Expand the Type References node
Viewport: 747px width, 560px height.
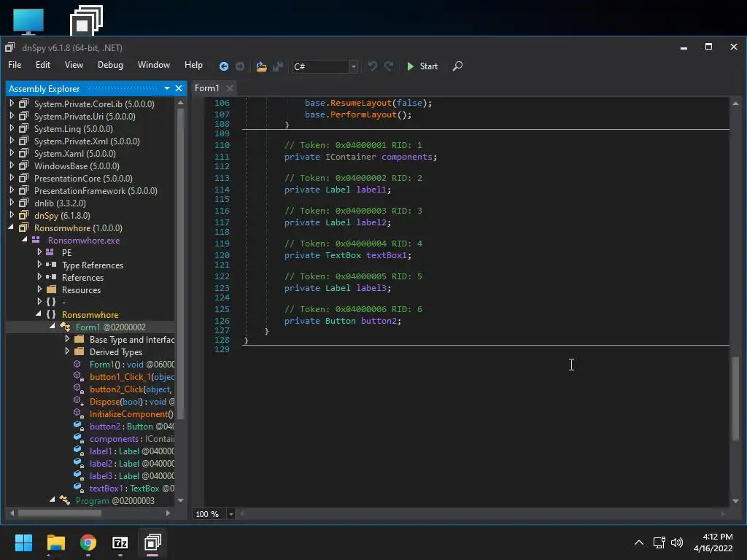(x=39, y=265)
